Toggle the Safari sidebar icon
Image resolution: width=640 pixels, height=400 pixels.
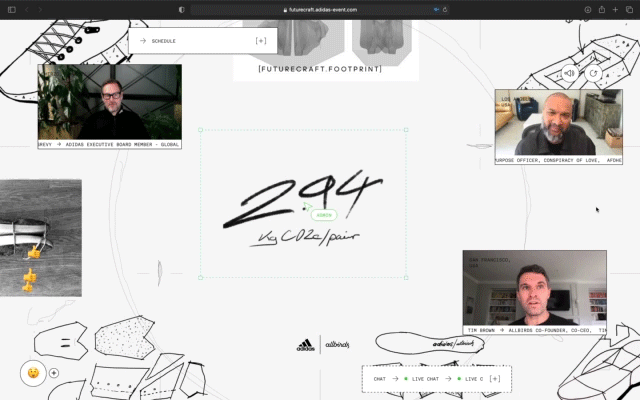click(12, 9)
